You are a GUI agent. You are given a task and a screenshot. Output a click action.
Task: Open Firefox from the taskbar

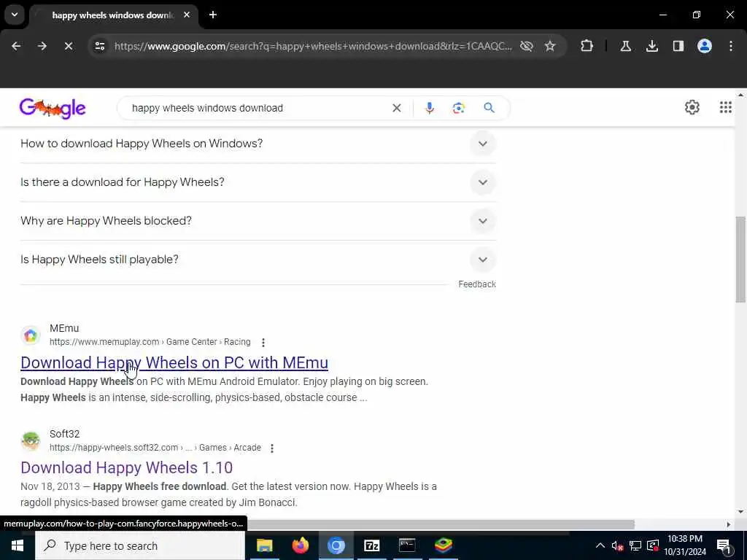click(300, 545)
